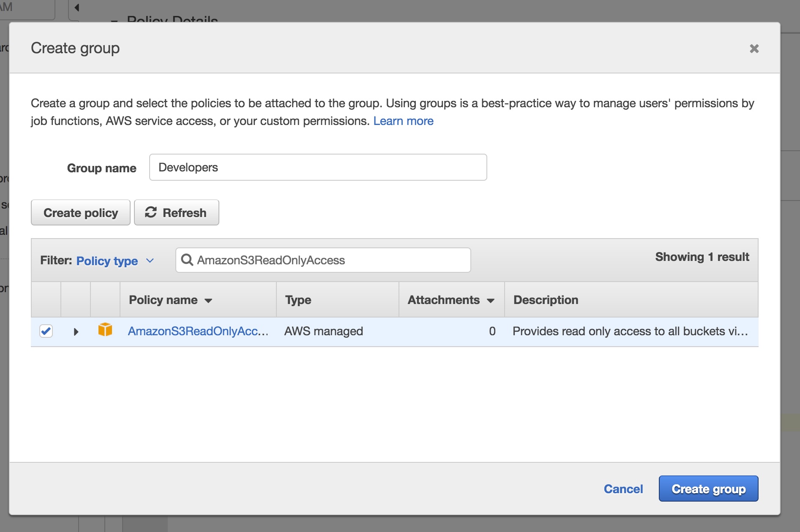
Task: Click the attachments count 0 cell
Action: [x=492, y=331]
